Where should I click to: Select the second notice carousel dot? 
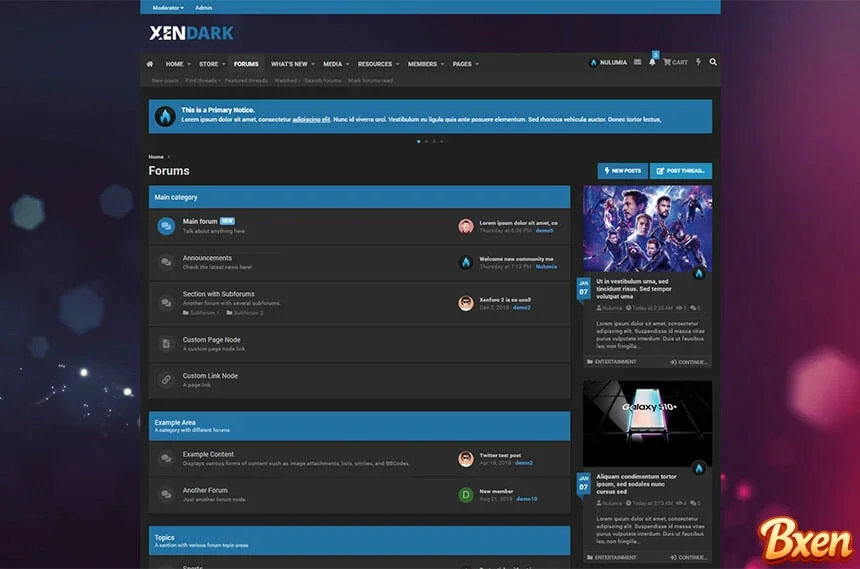tap(427, 142)
